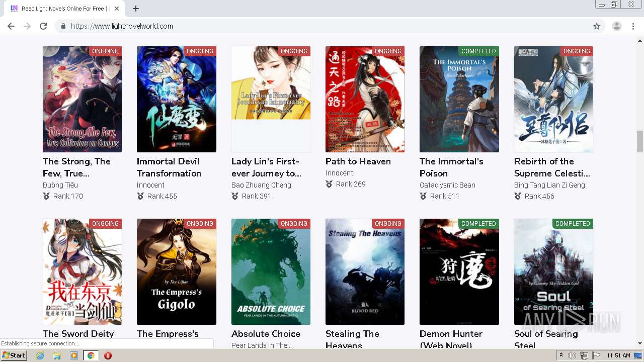The width and height of the screenshot is (644, 362).
Task: Open Windows Explorer folder taskbar icon
Action: coord(57,355)
